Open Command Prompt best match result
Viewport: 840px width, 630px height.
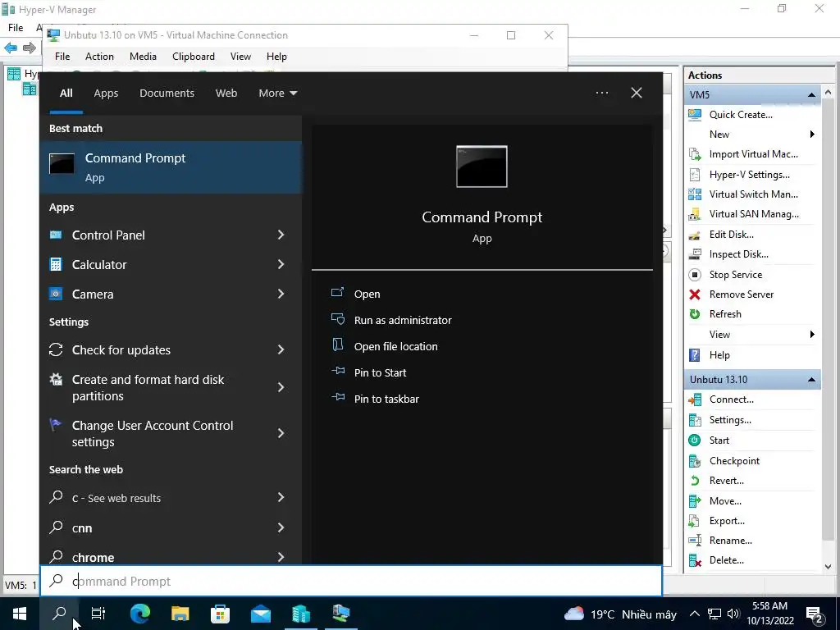pos(171,167)
